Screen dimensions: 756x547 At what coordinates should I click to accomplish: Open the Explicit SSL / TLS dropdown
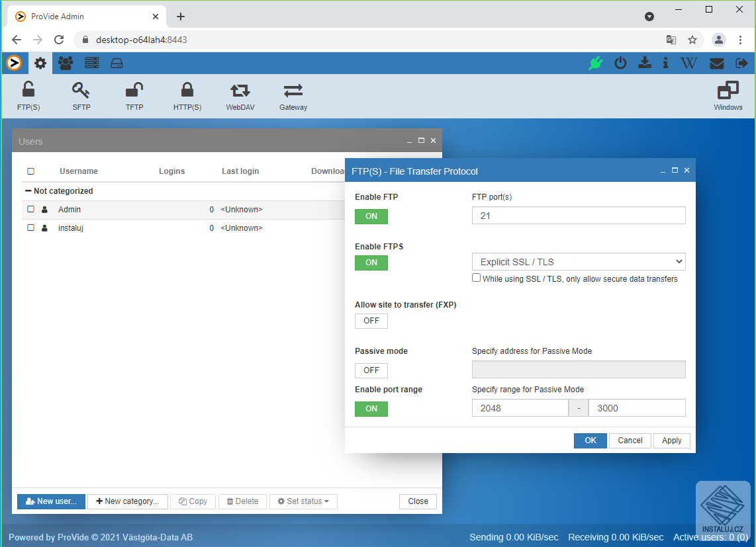[x=579, y=262]
